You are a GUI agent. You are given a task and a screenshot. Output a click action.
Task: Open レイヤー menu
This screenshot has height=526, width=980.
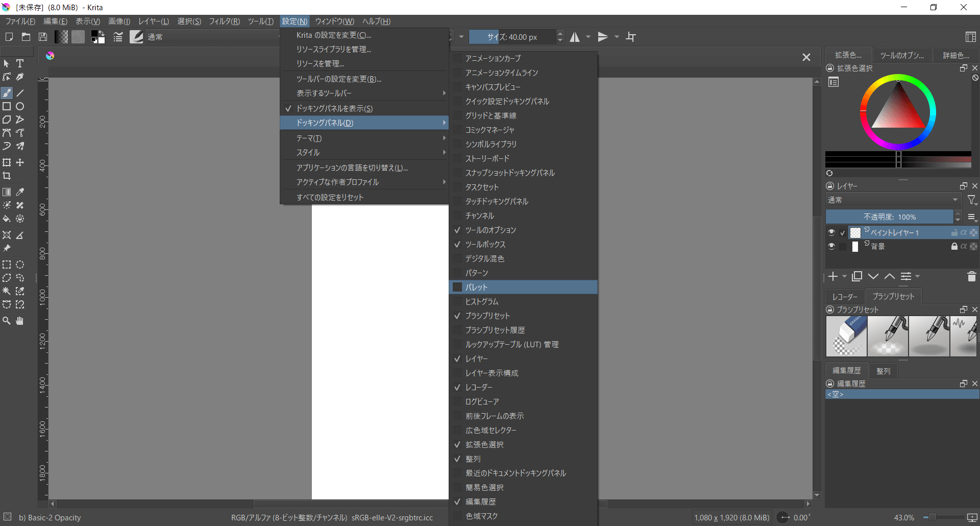tap(154, 21)
